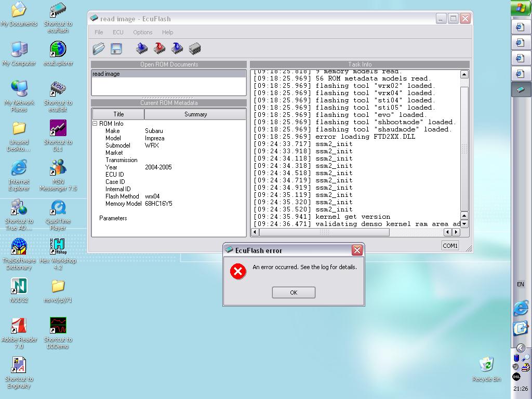Open the Options menu

point(142,32)
